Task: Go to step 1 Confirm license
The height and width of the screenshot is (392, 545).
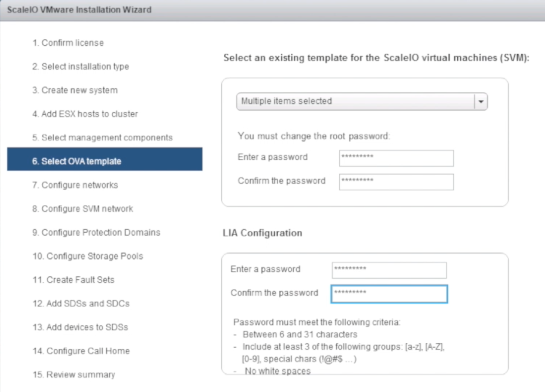Action: (x=68, y=43)
